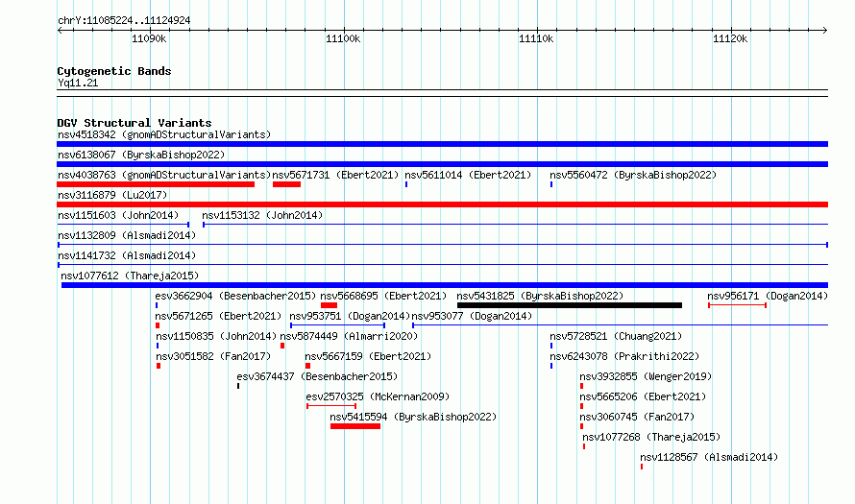Click the nsv4518342 gnomADStructuralVariants label
The width and height of the screenshot is (855, 504).
(x=164, y=134)
